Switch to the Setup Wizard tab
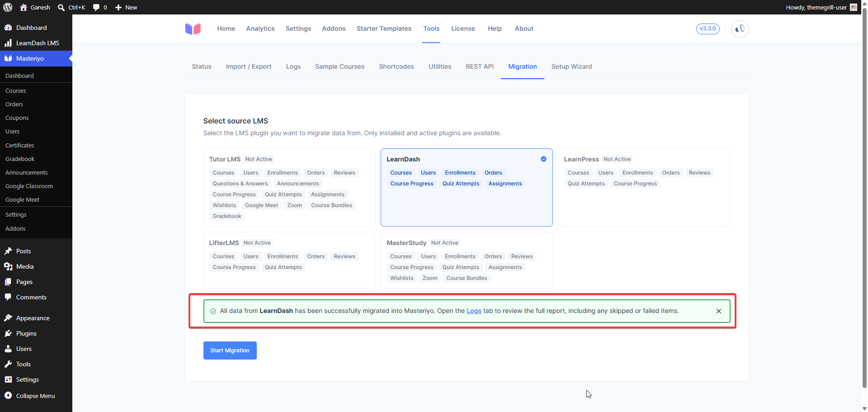 571,66
